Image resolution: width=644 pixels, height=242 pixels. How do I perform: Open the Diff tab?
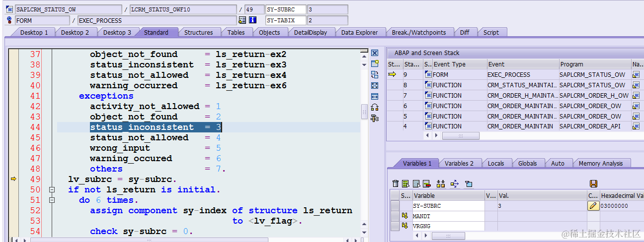click(465, 32)
